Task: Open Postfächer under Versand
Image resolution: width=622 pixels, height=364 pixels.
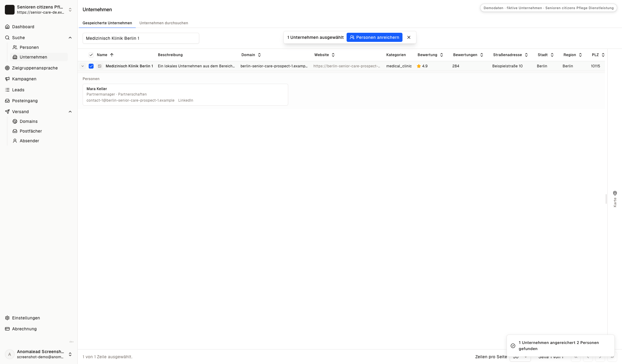Action: pyautogui.click(x=31, y=131)
